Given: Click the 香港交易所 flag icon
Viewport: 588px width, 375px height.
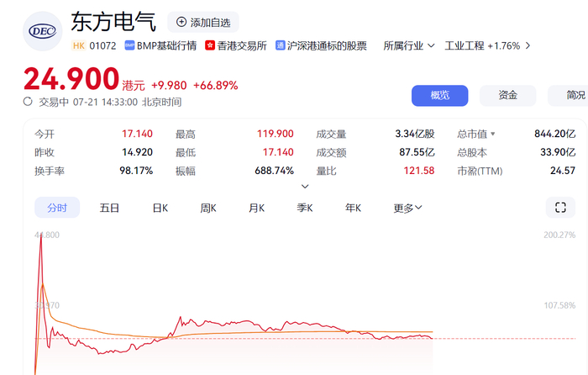Looking at the screenshot, I should (210, 45).
